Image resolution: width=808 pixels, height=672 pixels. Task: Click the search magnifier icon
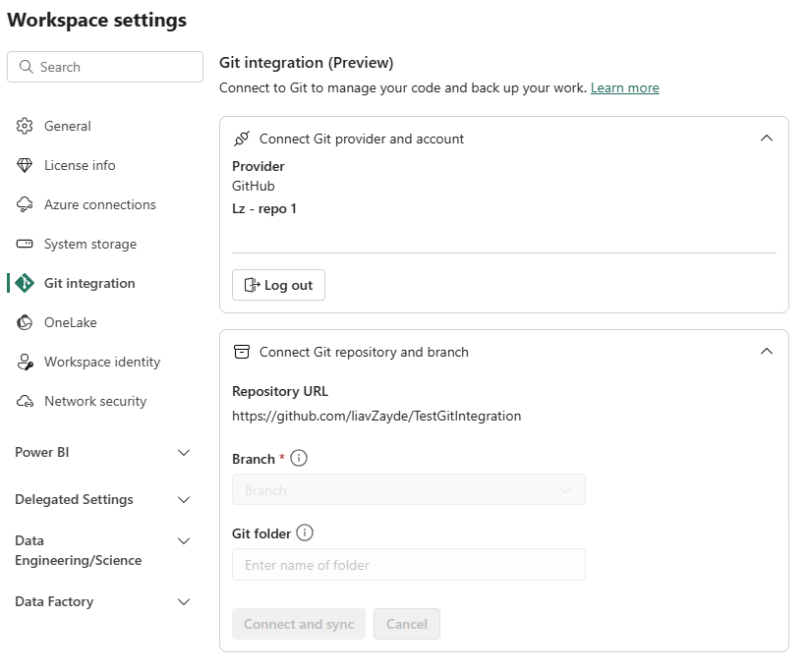tap(26, 67)
